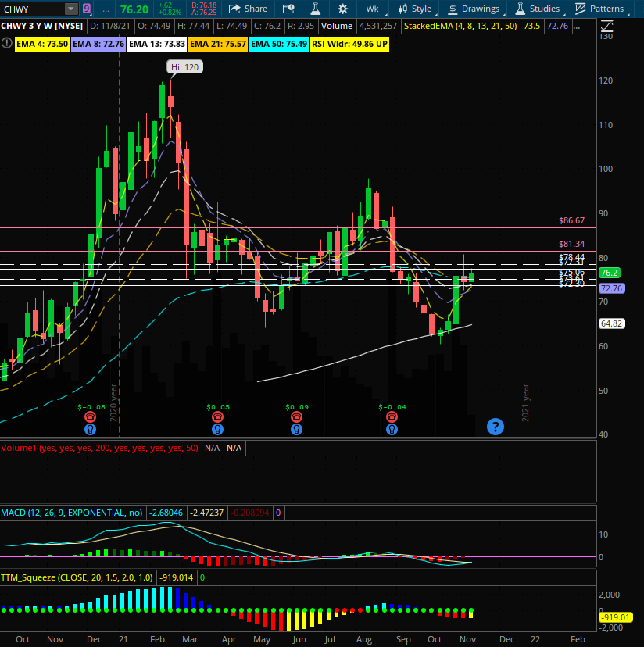Click the EMA 13: 73.83 white label
Screen dimensions: 644x647
pyautogui.click(x=157, y=44)
